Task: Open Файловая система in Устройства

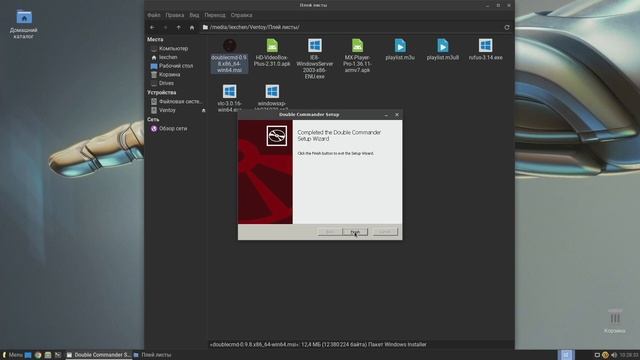Action: (x=180, y=101)
